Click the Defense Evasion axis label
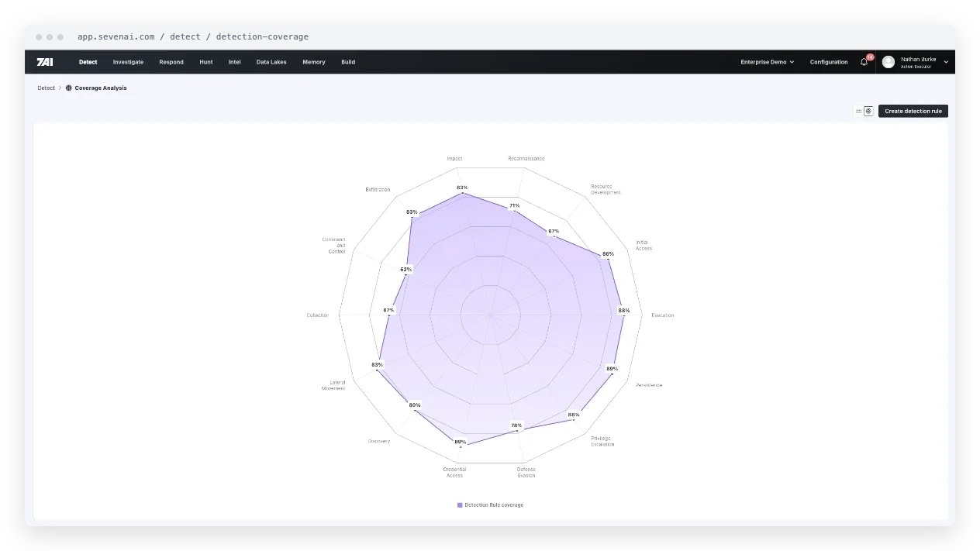 526,472
